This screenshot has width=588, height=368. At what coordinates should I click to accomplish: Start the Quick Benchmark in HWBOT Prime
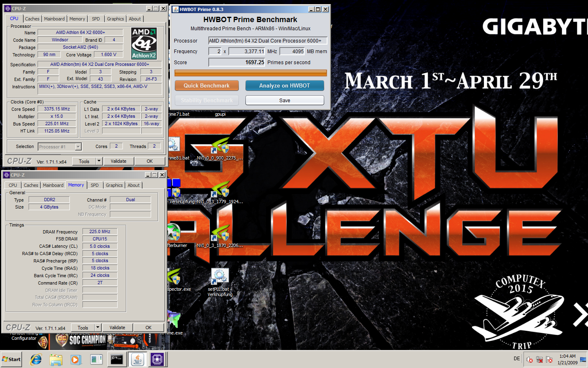(x=207, y=85)
